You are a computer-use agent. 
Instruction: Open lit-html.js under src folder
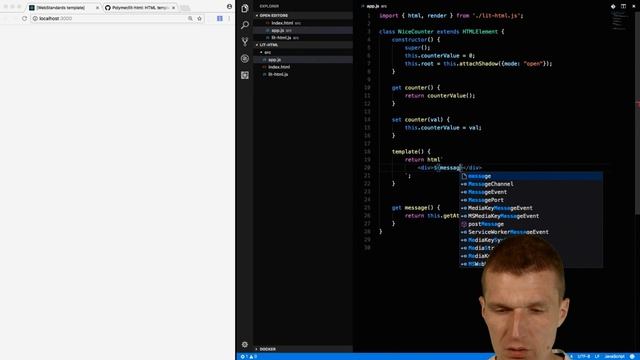point(302,74)
